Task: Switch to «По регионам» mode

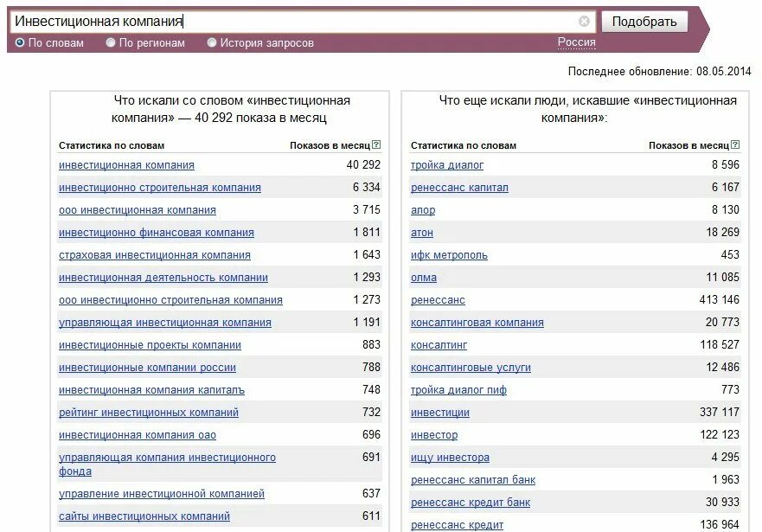Action: [x=112, y=41]
